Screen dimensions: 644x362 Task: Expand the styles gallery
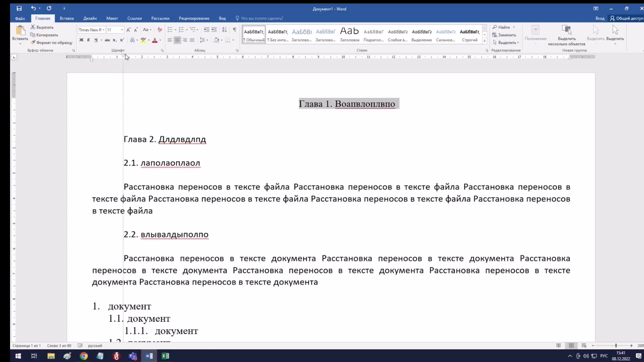tap(485, 41)
